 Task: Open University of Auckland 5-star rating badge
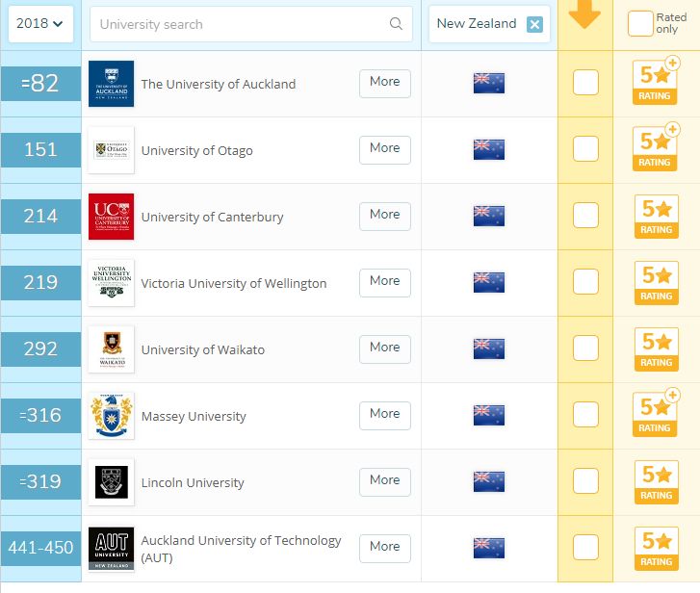point(656,84)
